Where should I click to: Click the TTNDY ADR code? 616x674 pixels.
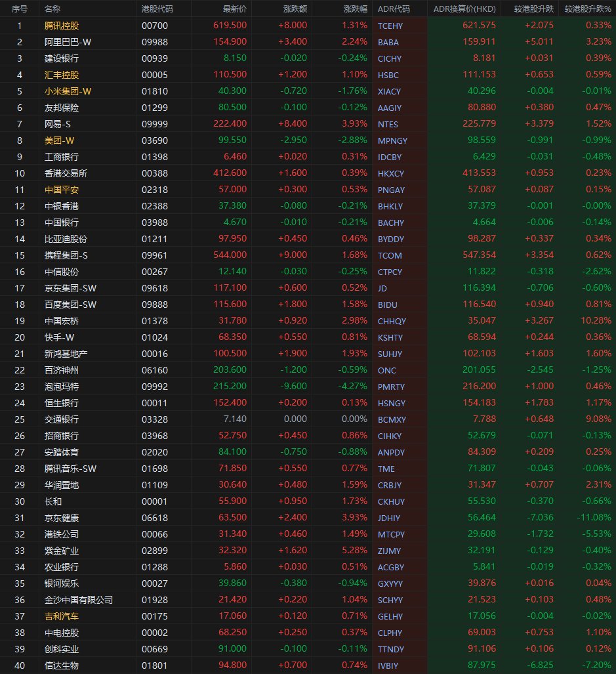click(x=391, y=650)
